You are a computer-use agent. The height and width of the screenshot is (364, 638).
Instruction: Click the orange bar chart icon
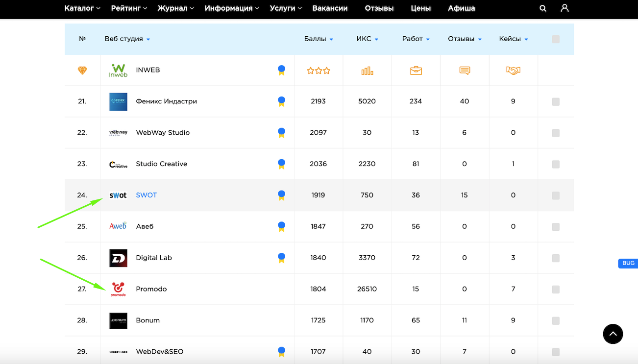(367, 71)
